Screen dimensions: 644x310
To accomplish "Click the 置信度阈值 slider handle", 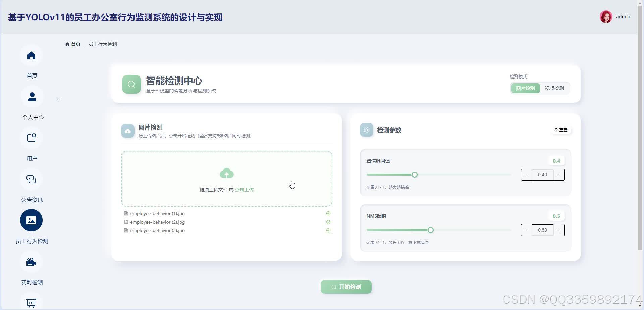I will click(x=415, y=175).
